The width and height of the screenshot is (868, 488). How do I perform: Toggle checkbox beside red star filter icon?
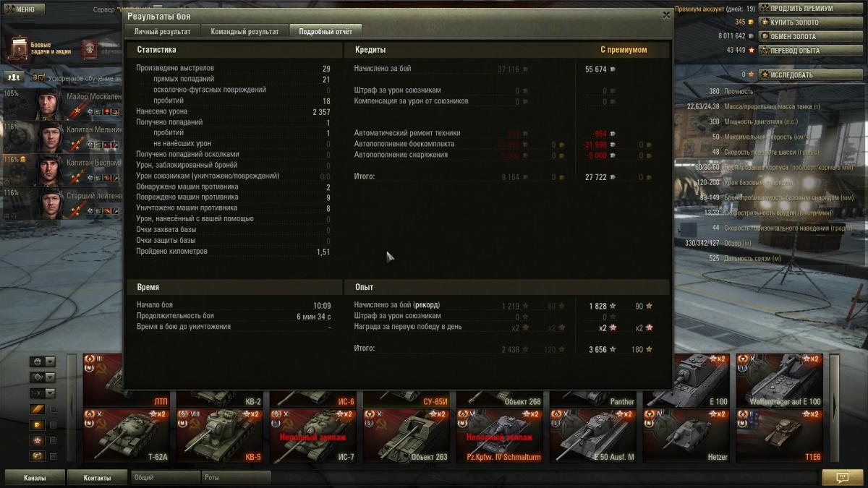tap(53, 440)
